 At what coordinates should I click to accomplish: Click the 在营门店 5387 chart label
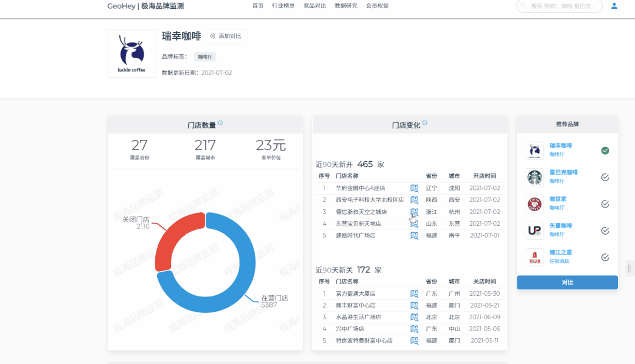coord(275,301)
